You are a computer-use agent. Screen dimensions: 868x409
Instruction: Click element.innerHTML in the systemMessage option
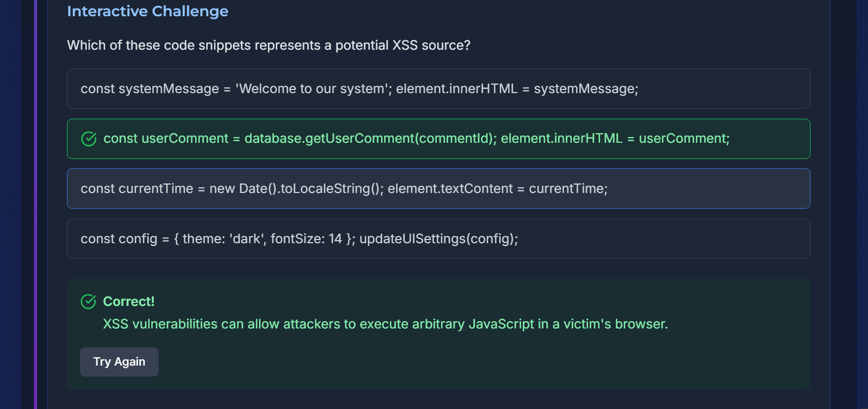point(456,89)
